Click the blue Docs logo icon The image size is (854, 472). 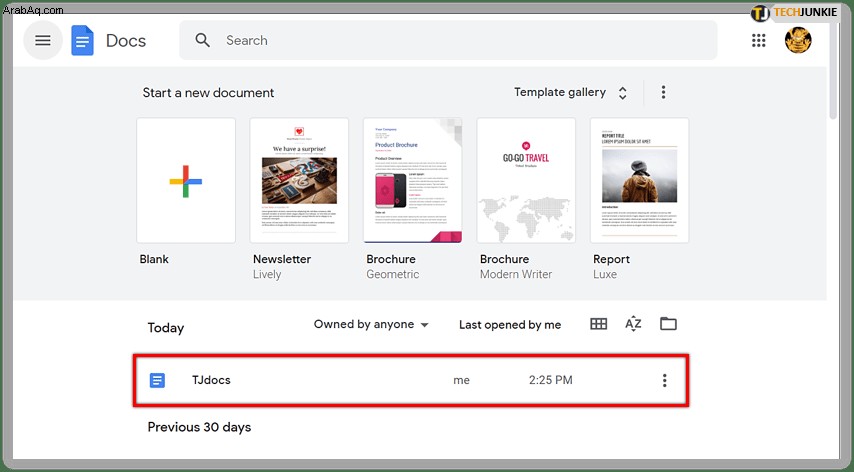82,40
